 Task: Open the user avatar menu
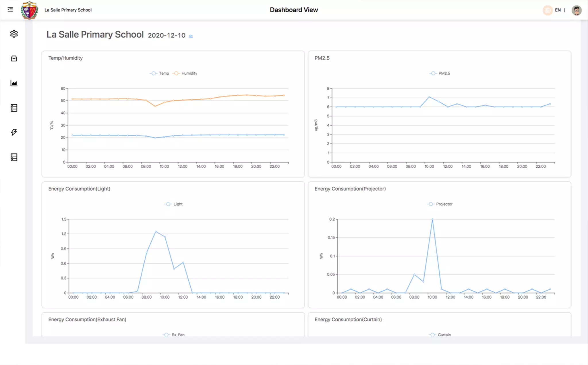[x=576, y=10]
